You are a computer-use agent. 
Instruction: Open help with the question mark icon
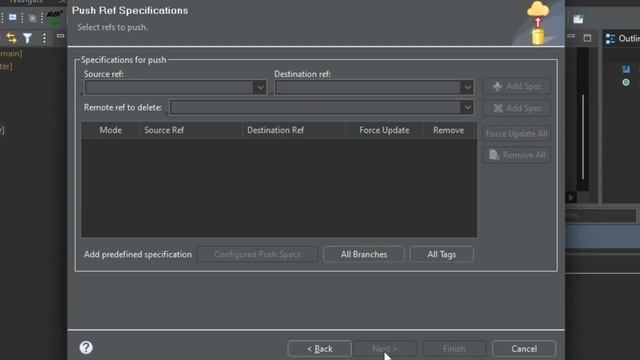(x=86, y=347)
